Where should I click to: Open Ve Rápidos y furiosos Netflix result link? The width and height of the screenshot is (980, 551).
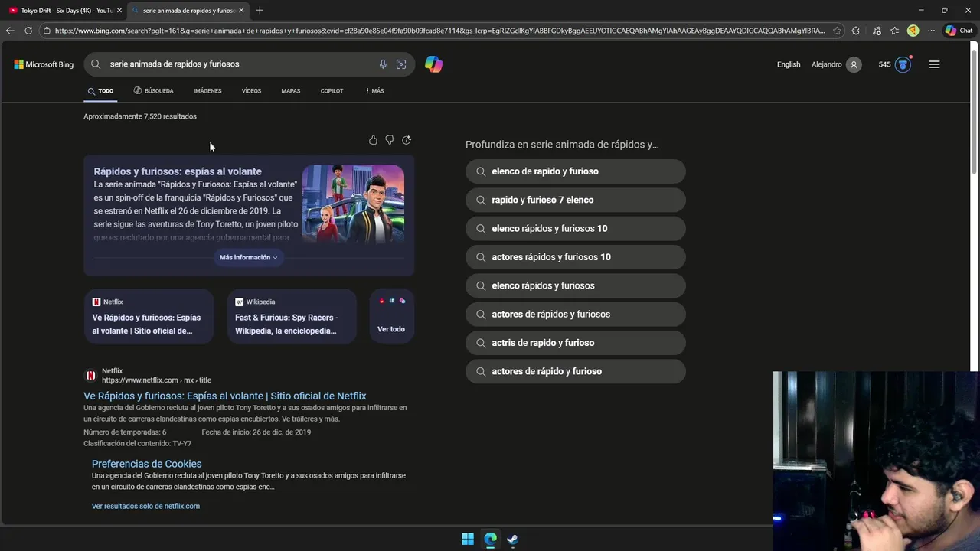tap(225, 396)
